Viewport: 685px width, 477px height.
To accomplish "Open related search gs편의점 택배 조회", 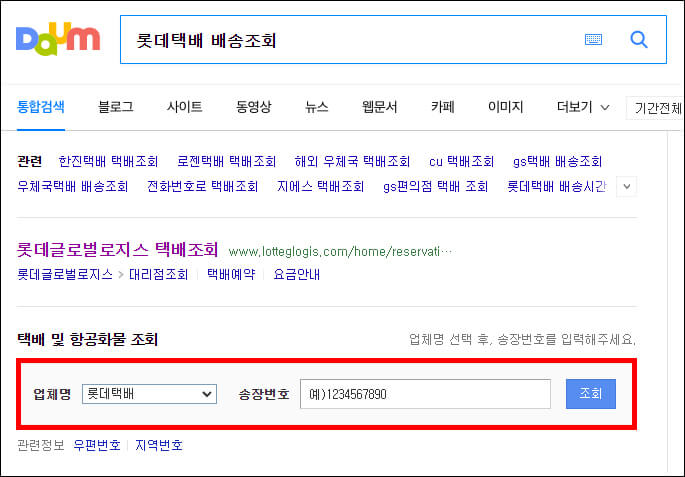I will click(x=436, y=187).
